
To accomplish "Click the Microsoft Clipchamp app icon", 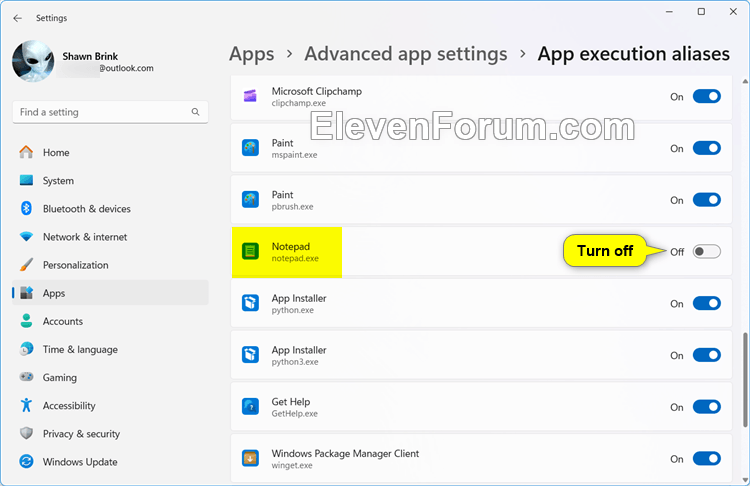I will point(250,96).
